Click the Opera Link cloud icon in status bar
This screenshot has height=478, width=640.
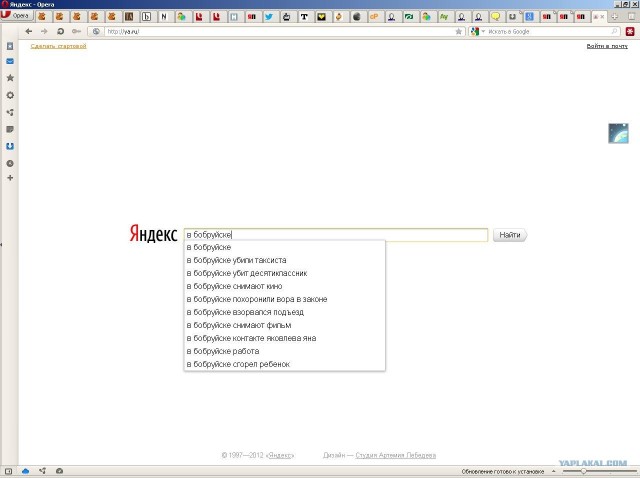pyautogui.click(x=25, y=471)
